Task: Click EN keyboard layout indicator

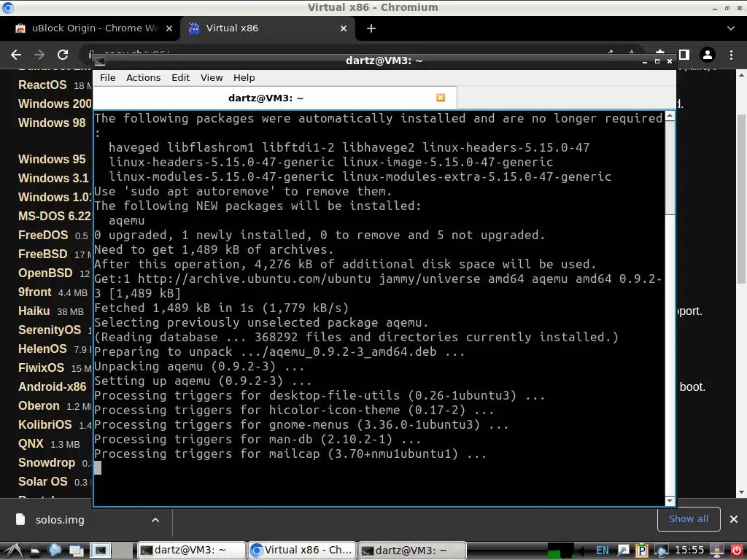Action: (603, 551)
